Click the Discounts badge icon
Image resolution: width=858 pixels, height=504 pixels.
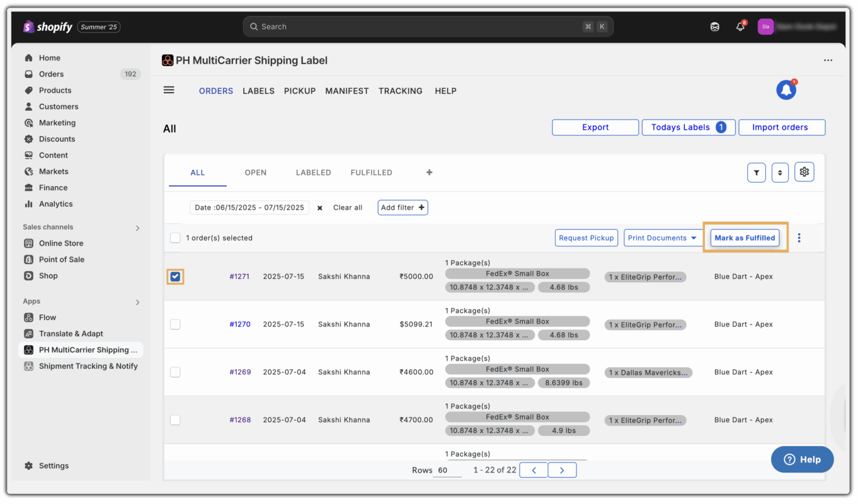pos(28,139)
